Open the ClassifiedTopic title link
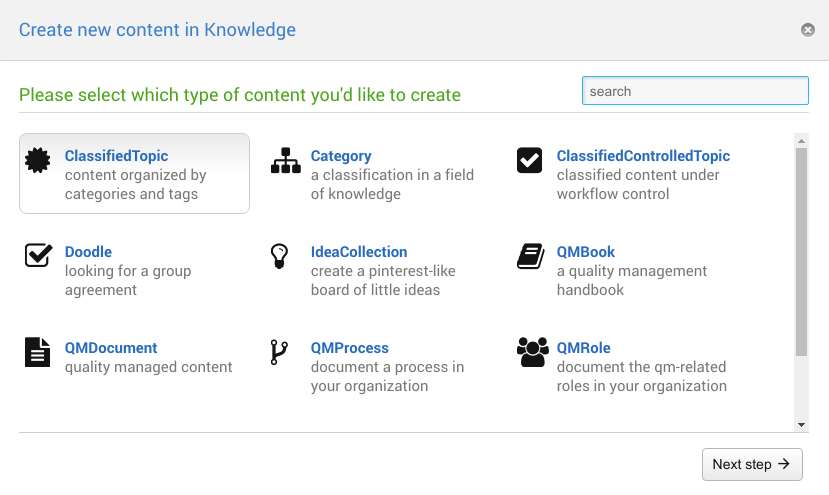829x495 pixels. pos(116,156)
